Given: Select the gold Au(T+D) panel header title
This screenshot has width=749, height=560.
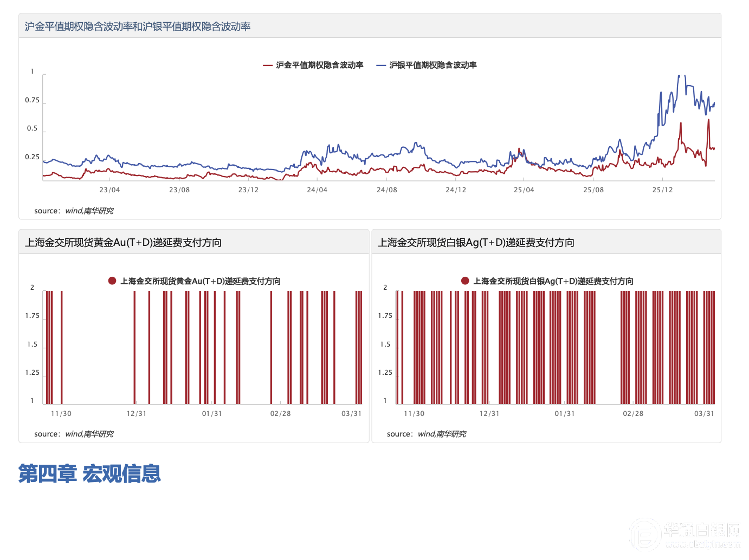Looking at the screenshot, I should [x=124, y=243].
